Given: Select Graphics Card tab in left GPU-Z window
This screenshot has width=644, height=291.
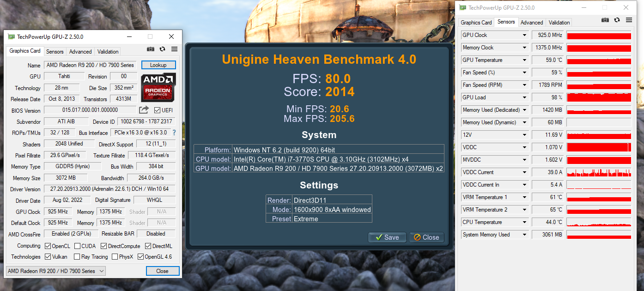Looking at the screenshot, I should [x=25, y=51].
